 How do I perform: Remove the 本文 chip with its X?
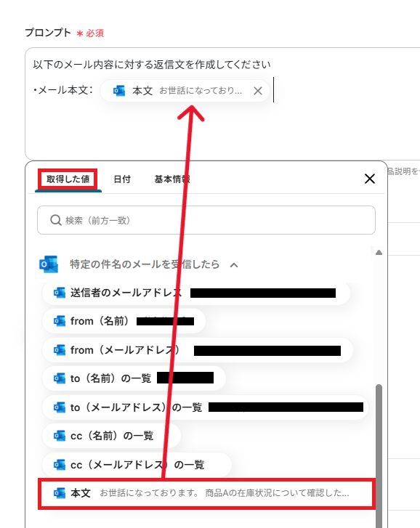(x=258, y=91)
